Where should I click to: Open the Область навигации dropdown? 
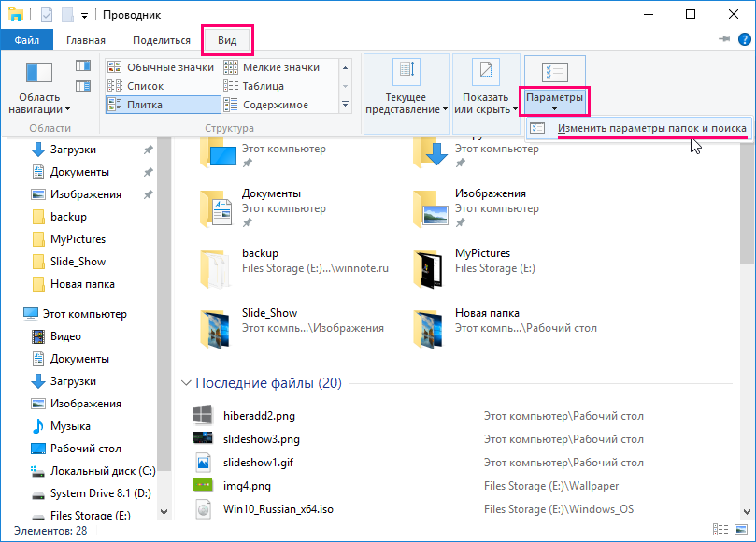(x=39, y=90)
